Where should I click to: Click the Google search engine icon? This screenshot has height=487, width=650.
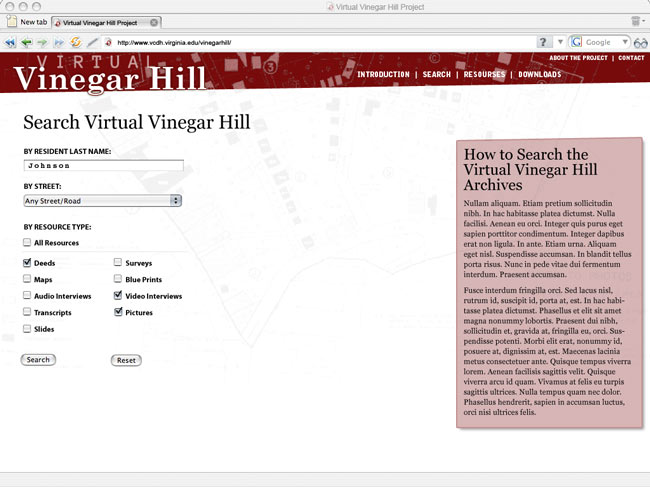coord(576,42)
